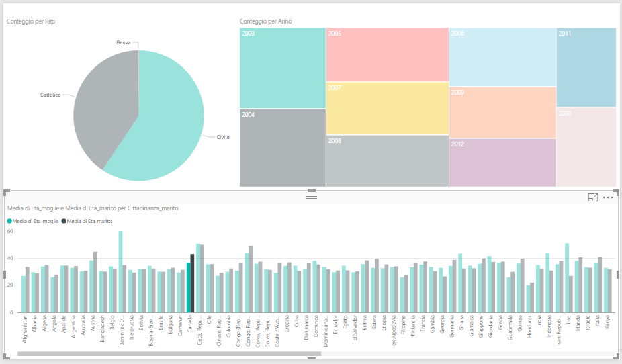Screen dimensions: 622x364
Task: Select the pink 2005 treemap tile
Action: [x=387, y=54]
